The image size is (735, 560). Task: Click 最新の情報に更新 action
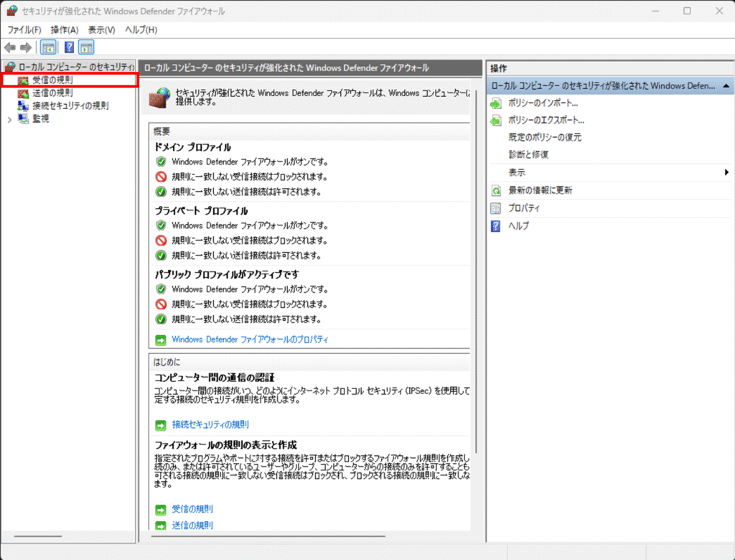540,190
